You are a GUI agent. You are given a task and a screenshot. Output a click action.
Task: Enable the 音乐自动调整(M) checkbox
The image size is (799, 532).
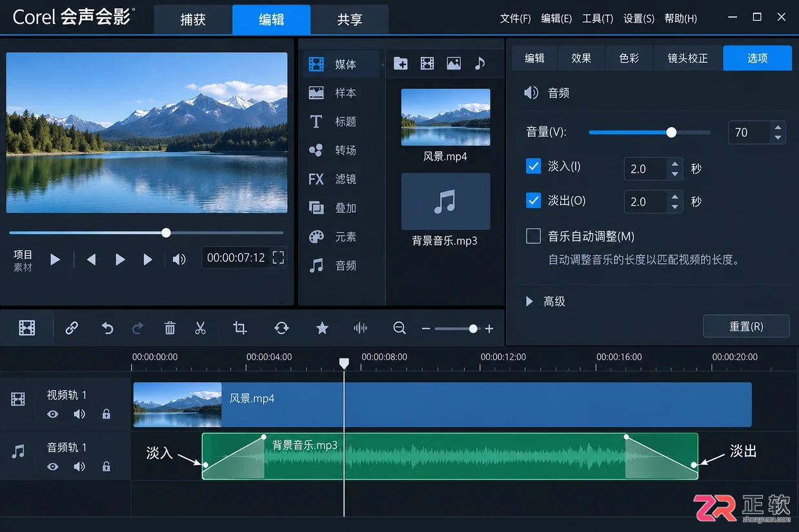533,236
